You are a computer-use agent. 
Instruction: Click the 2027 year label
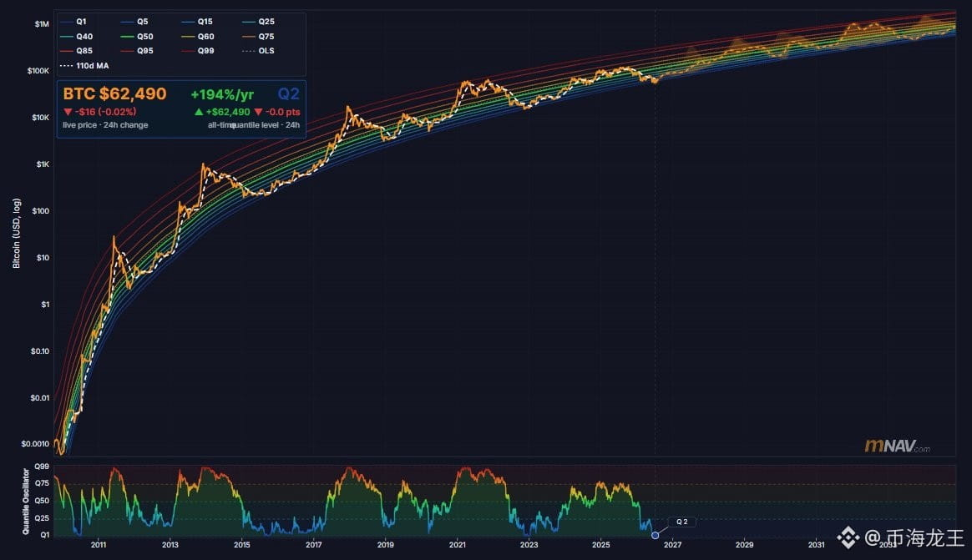point(672,545)
